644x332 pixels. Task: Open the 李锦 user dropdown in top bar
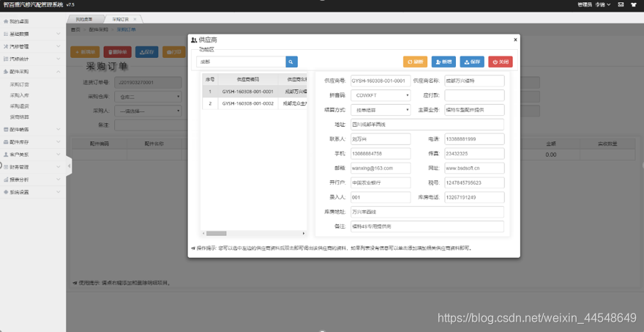coord(602,4)
